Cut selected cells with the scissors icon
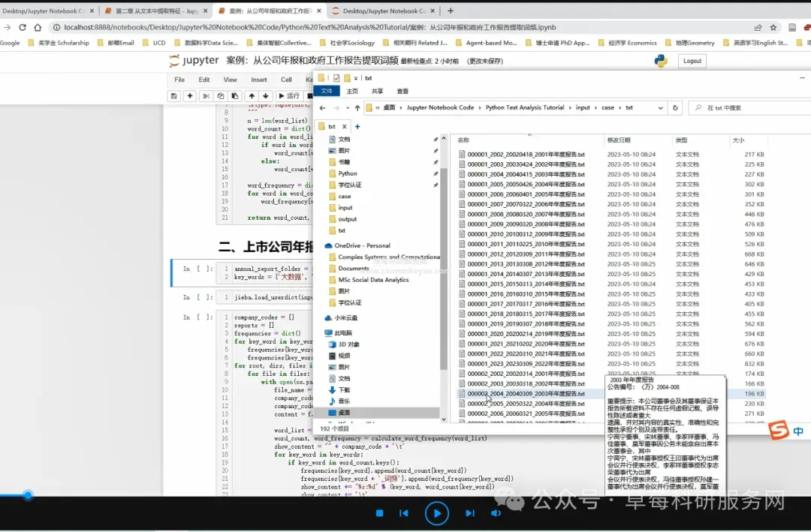Image resolution: width=811 pixels, height=532 pixels. click(206, 95)
